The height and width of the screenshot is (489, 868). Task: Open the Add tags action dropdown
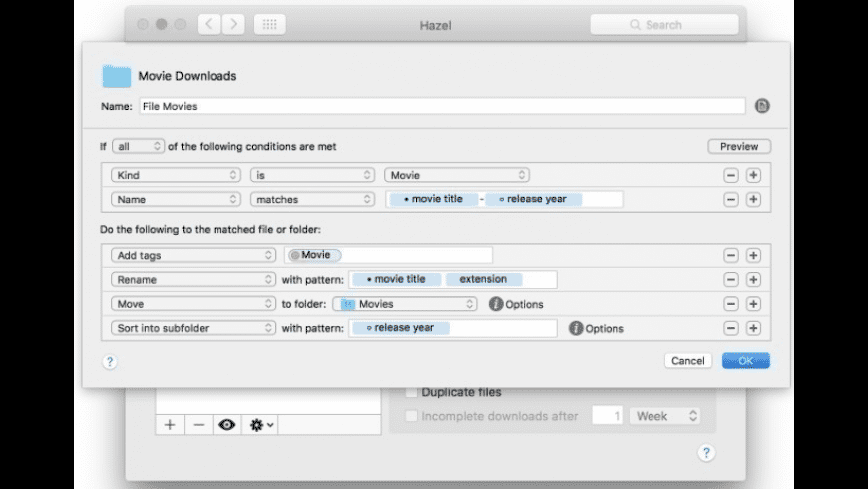[x=193, y=255]
